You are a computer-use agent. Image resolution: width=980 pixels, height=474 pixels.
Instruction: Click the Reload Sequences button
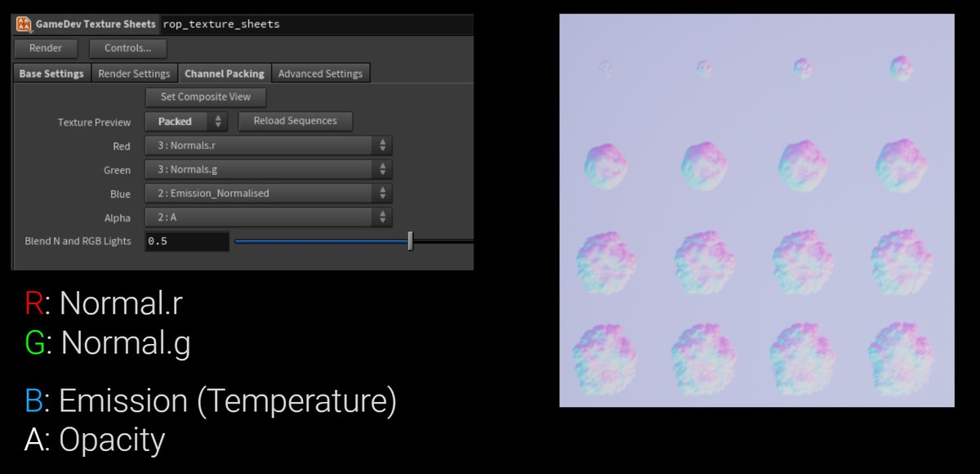pyautogui.click(x=296, y=121)
